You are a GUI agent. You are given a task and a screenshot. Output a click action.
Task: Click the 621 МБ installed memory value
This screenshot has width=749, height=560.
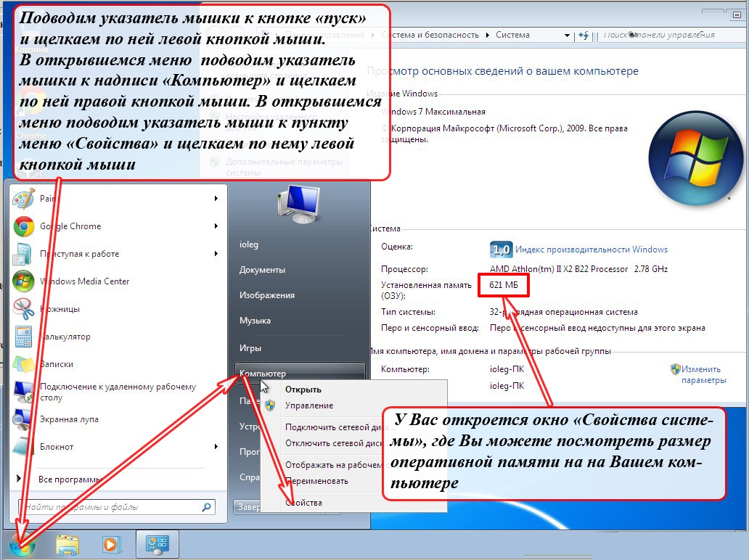coord(504,286)
